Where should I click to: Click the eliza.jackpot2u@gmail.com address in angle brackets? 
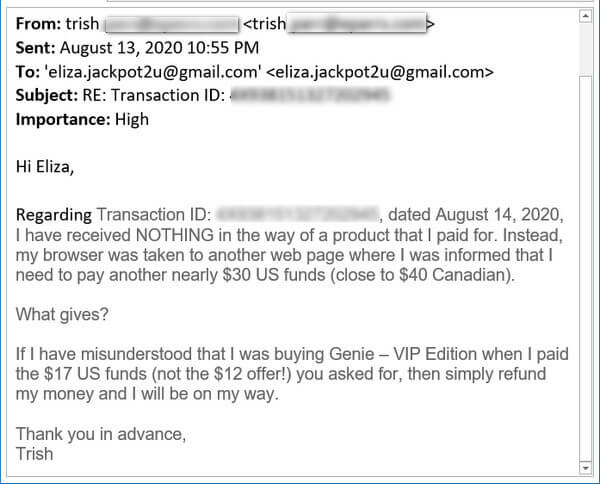coord(380,72)
